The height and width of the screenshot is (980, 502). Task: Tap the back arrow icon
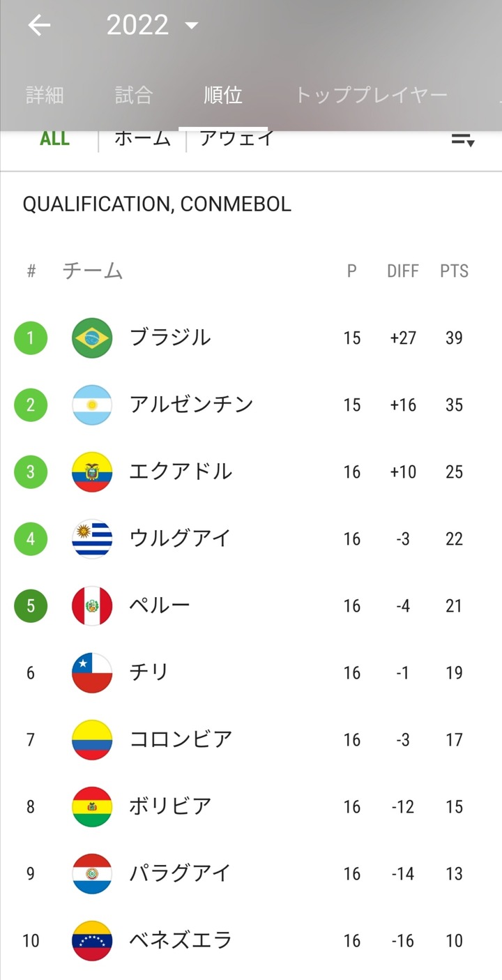(x=39, y=26)
